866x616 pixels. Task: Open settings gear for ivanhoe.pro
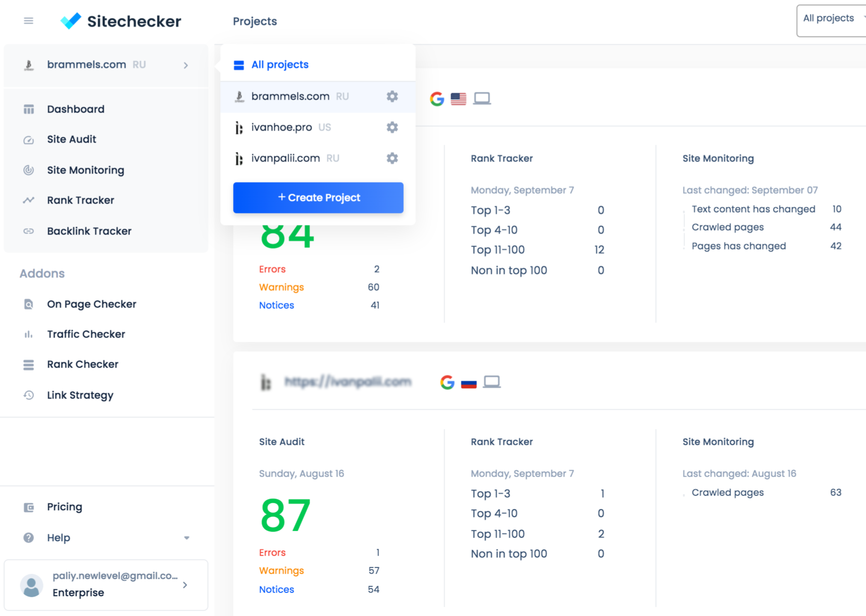[x=392, y=127]
